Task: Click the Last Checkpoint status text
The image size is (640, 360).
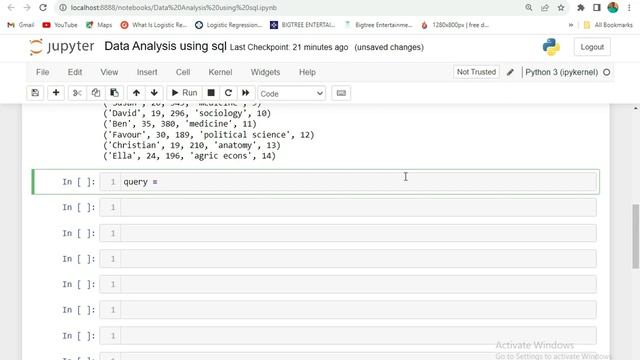Action: (x=289, y=47)
